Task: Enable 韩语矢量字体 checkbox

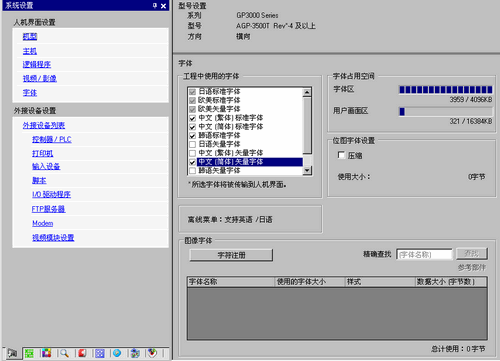Action: click(x=192, y=171)
